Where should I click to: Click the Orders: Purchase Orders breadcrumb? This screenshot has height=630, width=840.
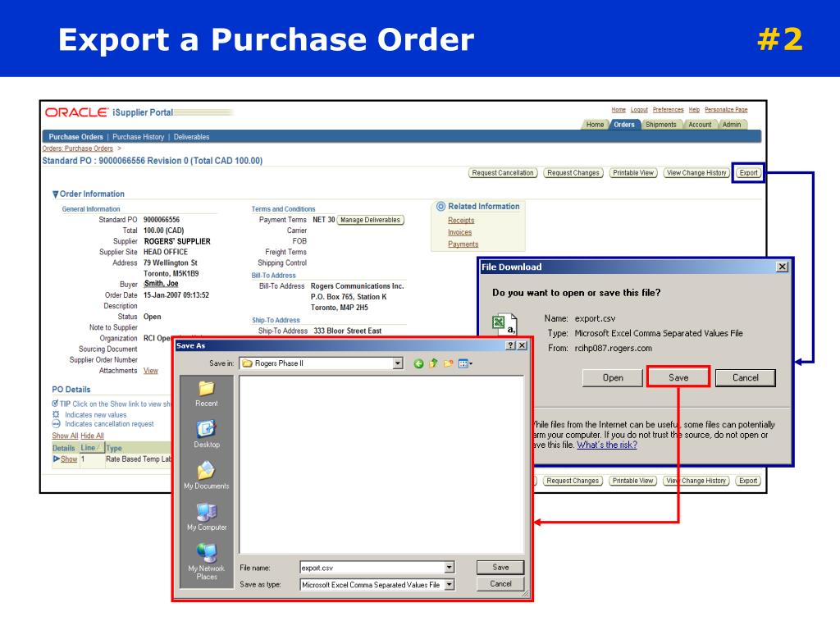pyautogui.click(x=78, y=148)
